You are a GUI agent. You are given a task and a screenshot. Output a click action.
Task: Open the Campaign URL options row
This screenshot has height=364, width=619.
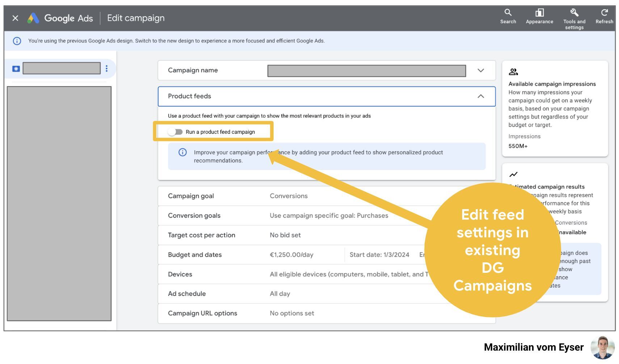click(327, 313)
